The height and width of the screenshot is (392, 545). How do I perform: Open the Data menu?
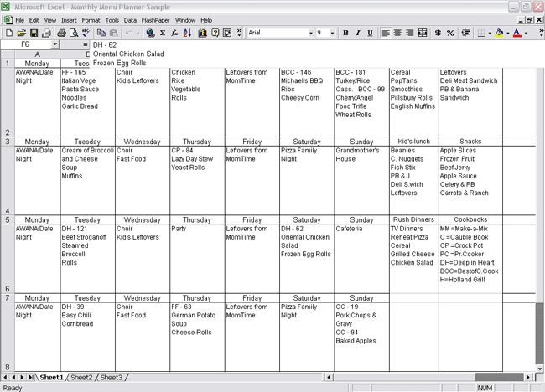pyautogui.click(x=130, y=20)
